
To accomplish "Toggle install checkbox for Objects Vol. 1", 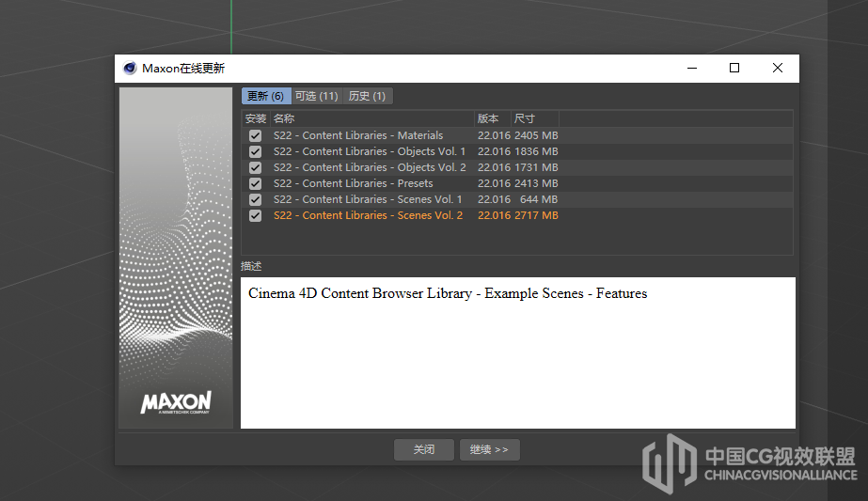I will point(255,151).
